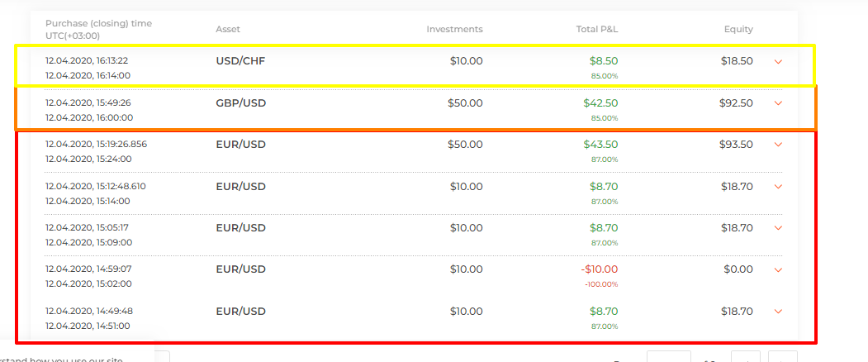Click the $0.00 equity amount
Image resolution: width=868 pixels, height=362 pixels.
pos(738,269)
